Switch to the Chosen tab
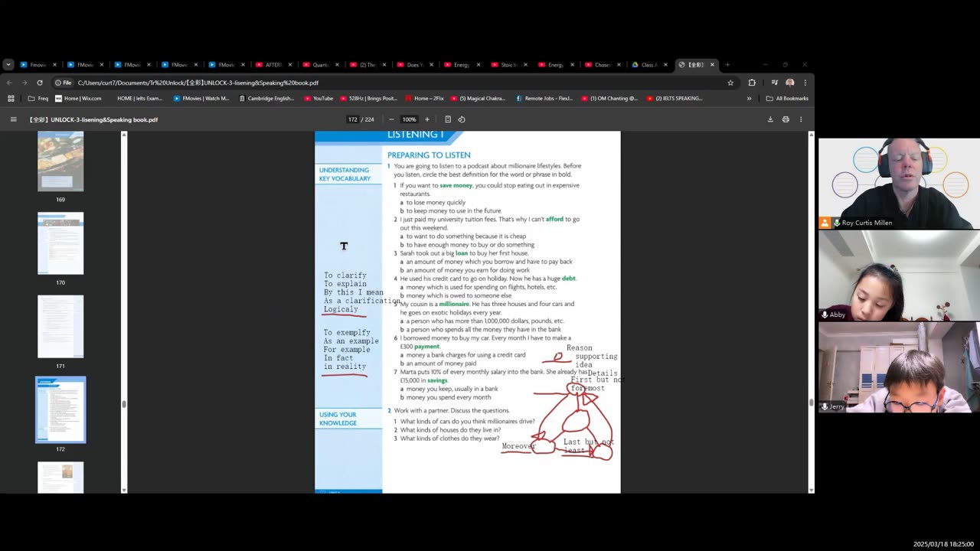 click(x=603, y=64)
